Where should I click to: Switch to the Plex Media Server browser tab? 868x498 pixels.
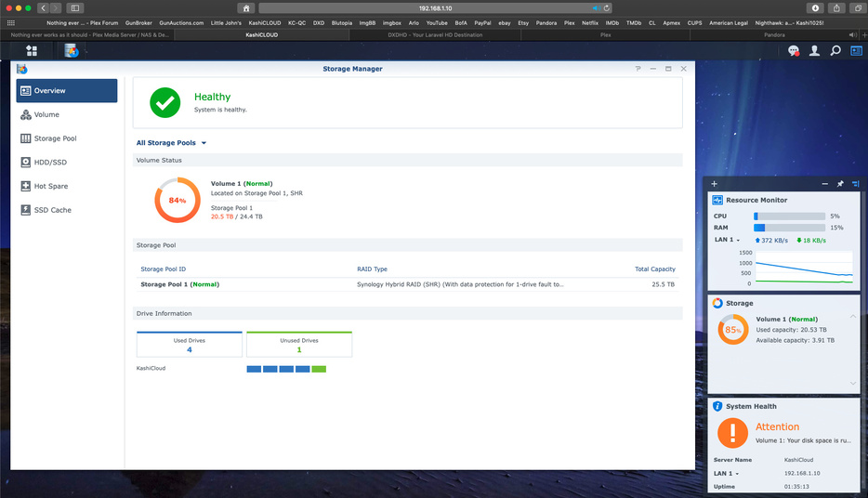pos(89,35)
